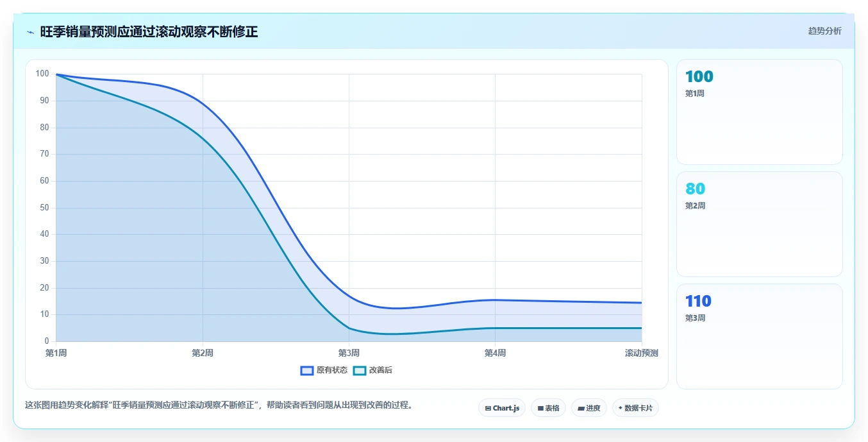
Task: Click the 100 y-axis tick label
Action: (x=42, y=74)
